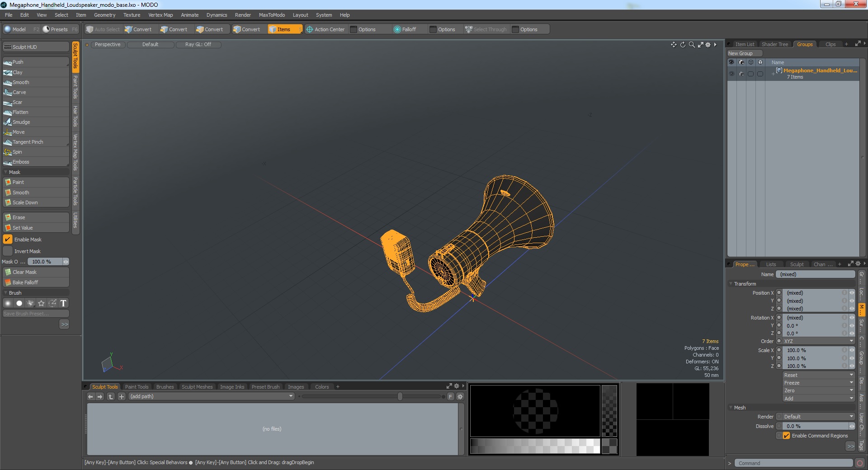
Task: Choose the mask Scale Down tool
Action: [36, 202]
